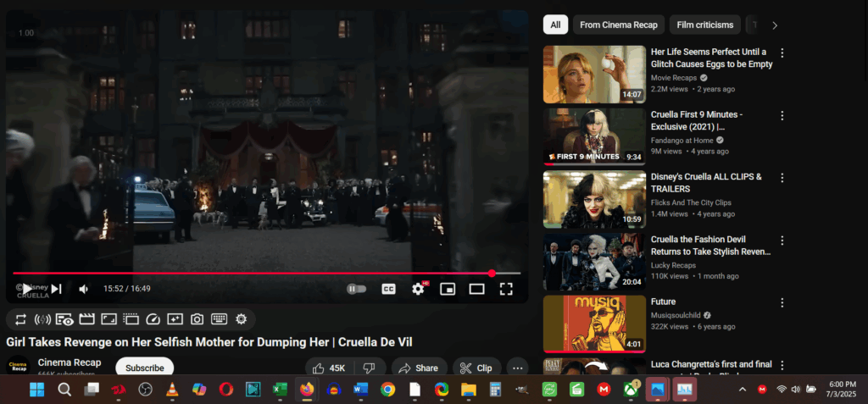Viewport: 868px width, 404px height.
Task: Switch to miniplayer mode
Action: (x=448, y=289)
